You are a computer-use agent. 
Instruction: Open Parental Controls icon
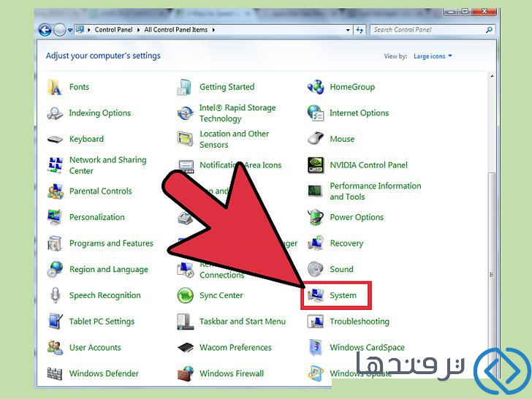click(55, 191)
